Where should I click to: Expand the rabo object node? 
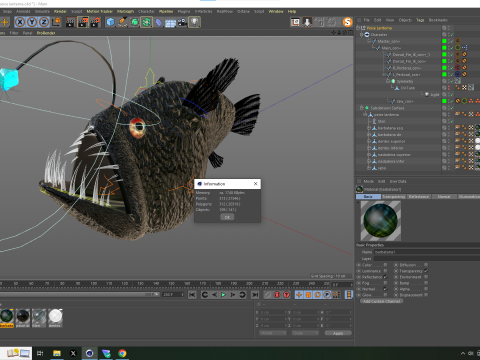(369, 168)
